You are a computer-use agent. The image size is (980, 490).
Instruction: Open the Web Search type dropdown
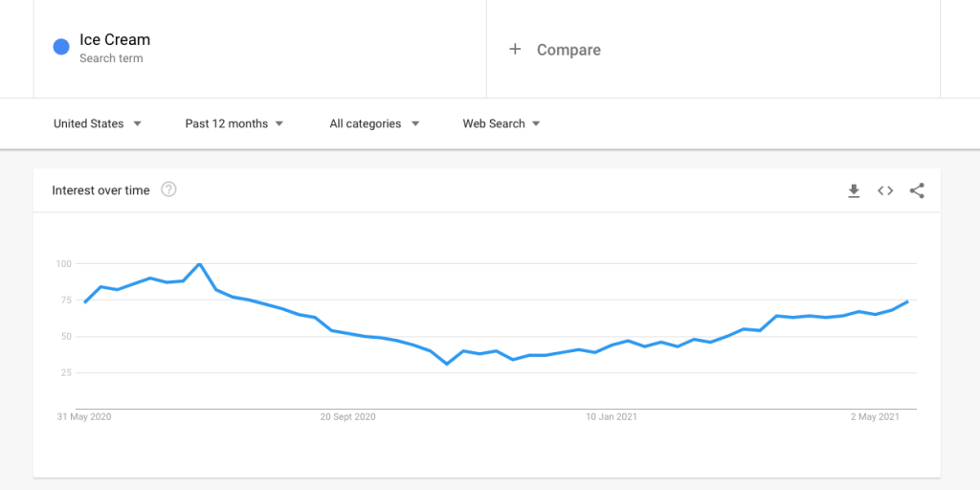501,123
